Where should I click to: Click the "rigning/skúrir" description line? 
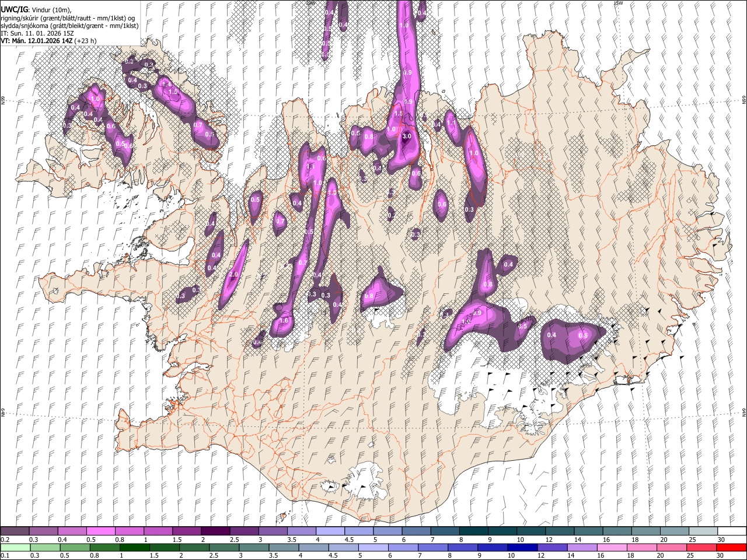68,17
